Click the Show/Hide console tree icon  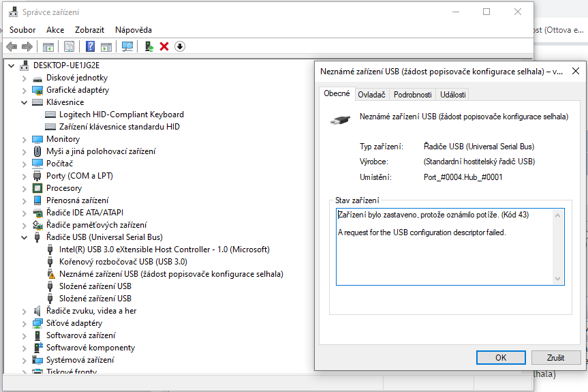coord(48,46)
